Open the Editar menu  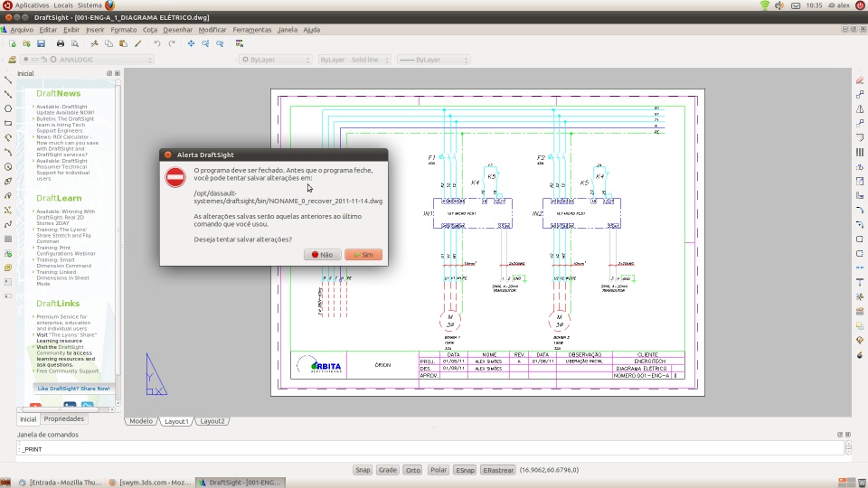(48, 30)
